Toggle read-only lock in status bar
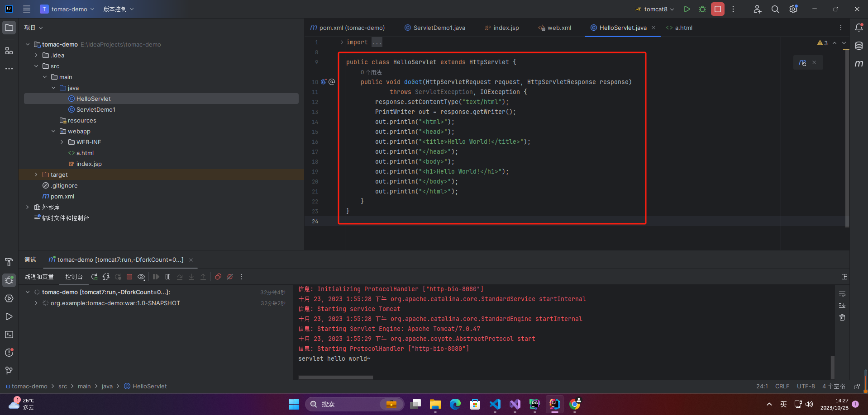 click(857, 387)
